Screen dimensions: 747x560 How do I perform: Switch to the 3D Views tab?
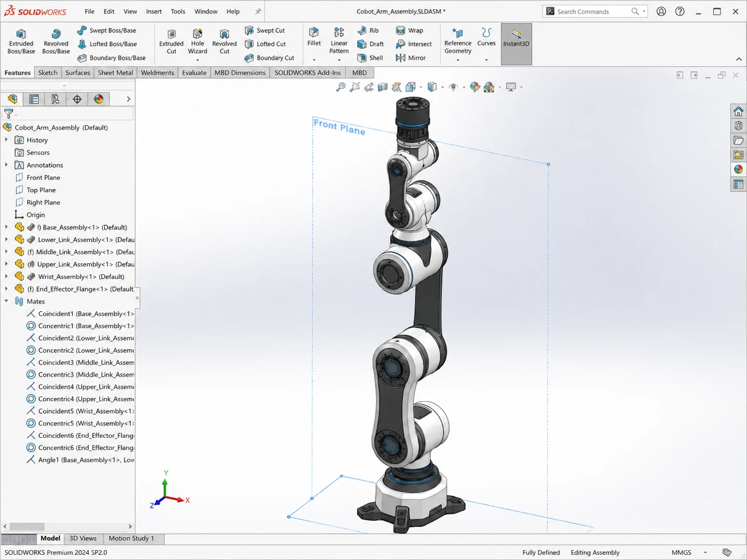click(83, 538)
